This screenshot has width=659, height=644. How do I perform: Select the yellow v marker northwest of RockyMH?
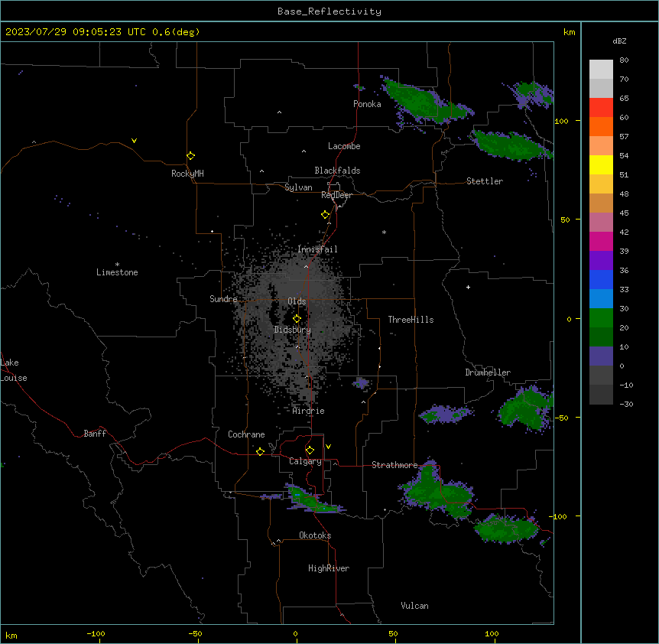tap(134, 141)
